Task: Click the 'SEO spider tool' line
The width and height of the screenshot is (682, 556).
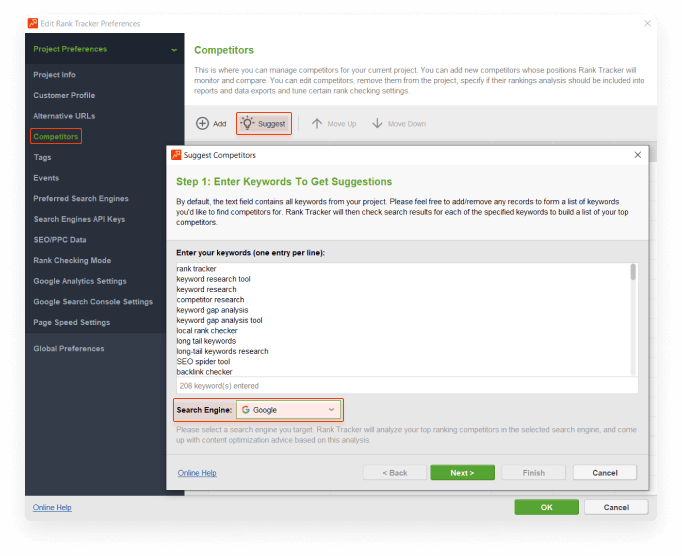Action: pos(203,362)
